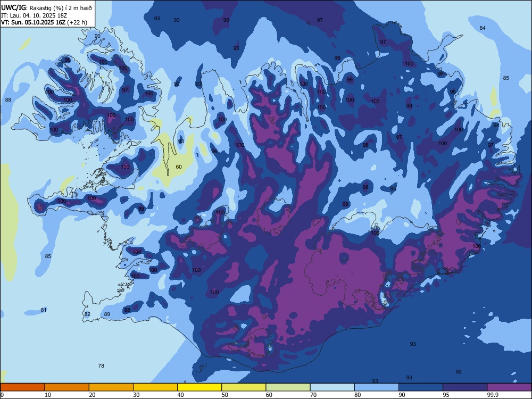Click the 'VT: Sun. 05.10.2025 16Z (+22 h)' line
This screenshot has width=532, height=399.
44,22
